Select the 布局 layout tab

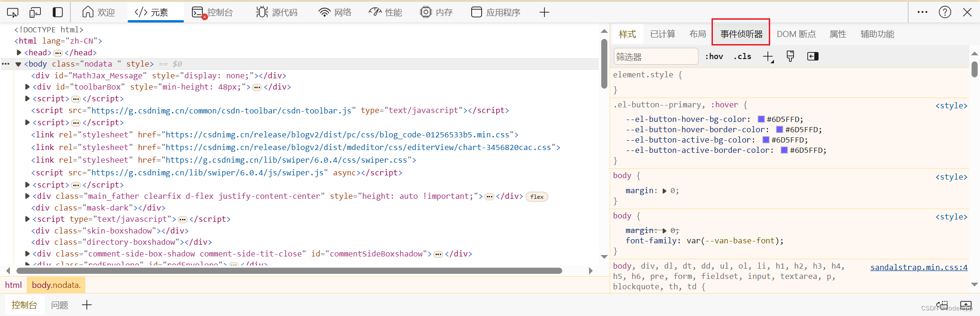pyautogui.click(x=697, y=34)
